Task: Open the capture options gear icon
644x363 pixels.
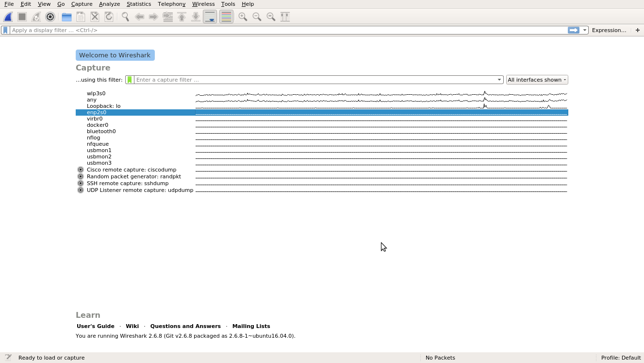Action: 50,17
